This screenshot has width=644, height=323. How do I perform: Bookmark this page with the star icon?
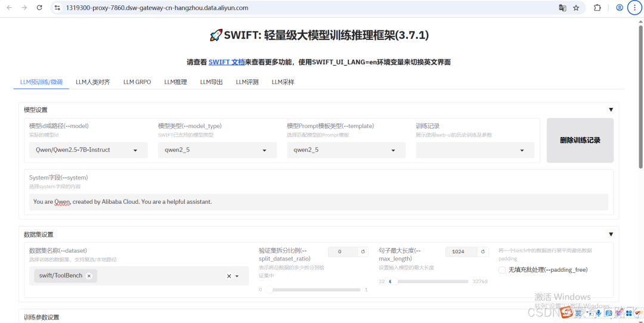tap(576, 8)
